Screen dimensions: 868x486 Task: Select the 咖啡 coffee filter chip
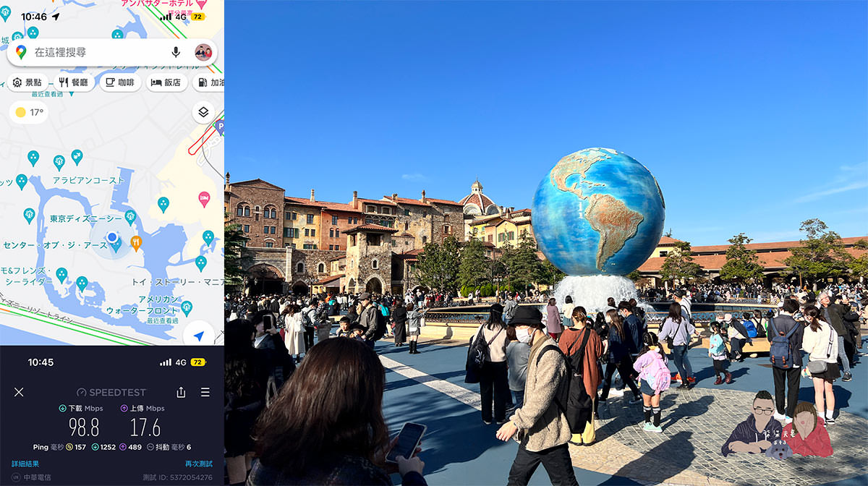click(x=120, y=82)
